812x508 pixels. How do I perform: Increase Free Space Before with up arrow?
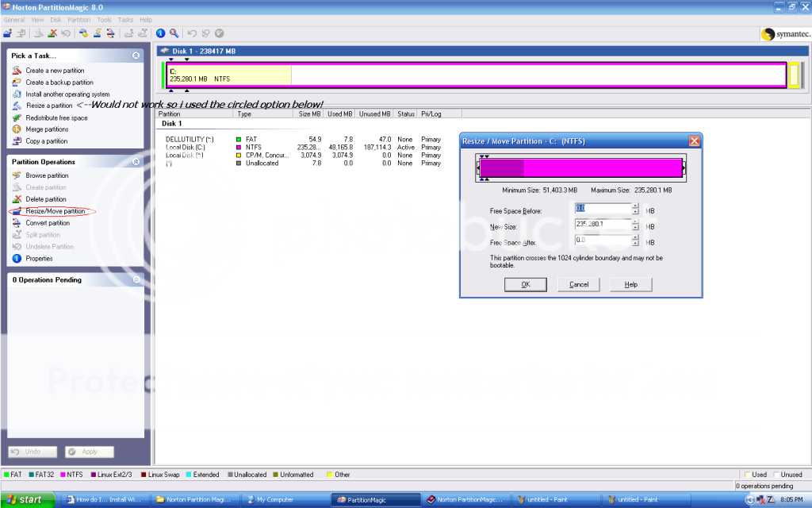(x=636, y=206)
